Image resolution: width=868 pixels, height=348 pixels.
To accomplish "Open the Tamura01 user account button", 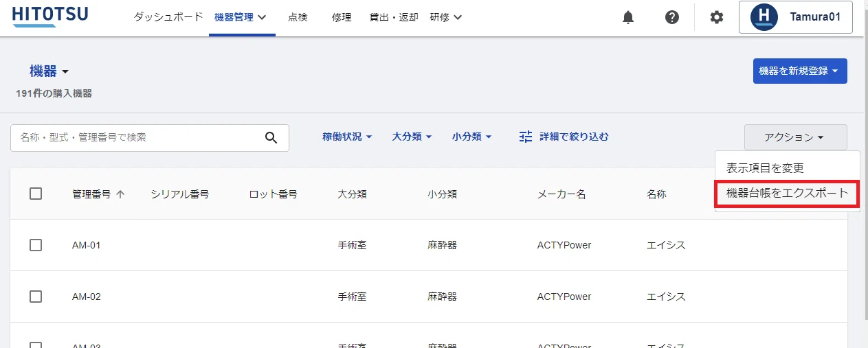I will [x=796, y=17].
